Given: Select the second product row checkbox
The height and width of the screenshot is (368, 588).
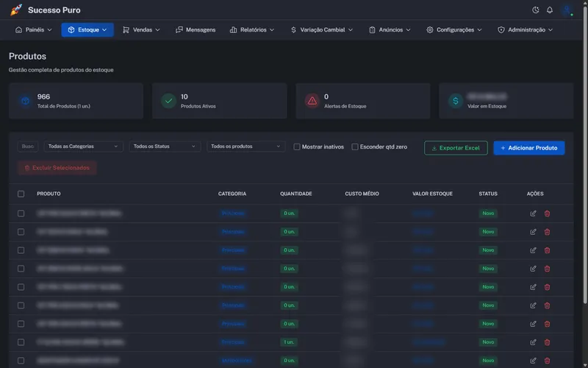Looking at the screenshot, I should click(21, 232).
